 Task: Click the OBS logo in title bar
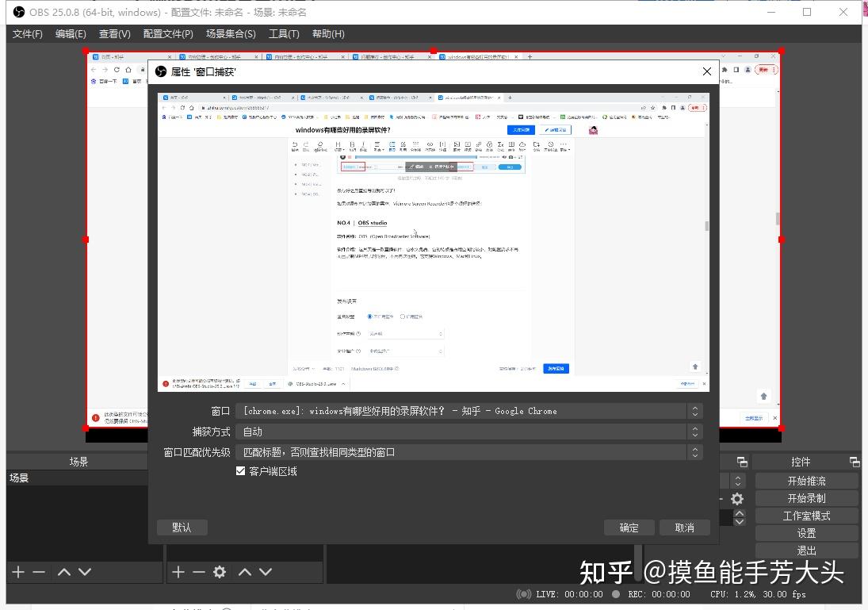(19, 12)
